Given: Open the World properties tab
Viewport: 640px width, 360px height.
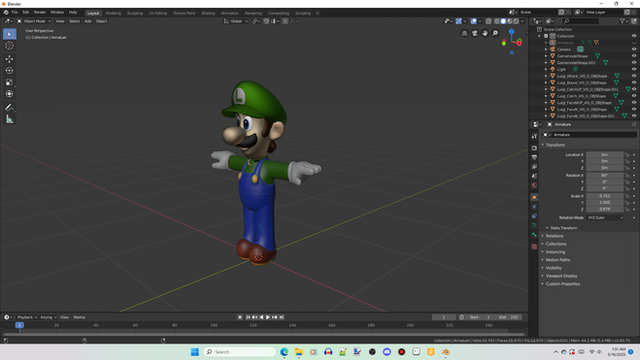Looking at the screenshot, I should (534, 186).
